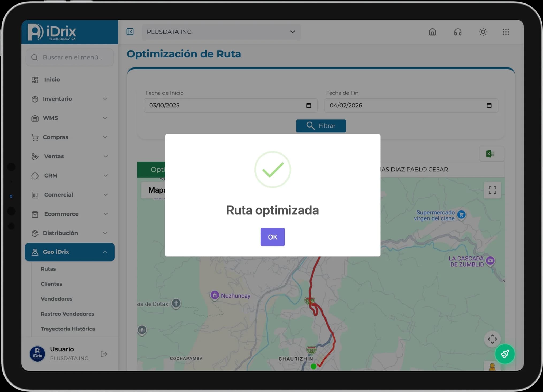Open the iDrix home icon in the top bar

click(432, 32)
